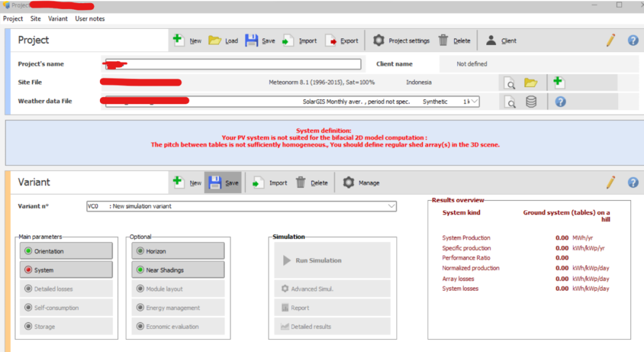The image size is (644, 352).
Task: Expand the Variant number dropdown
Action: 392,206
